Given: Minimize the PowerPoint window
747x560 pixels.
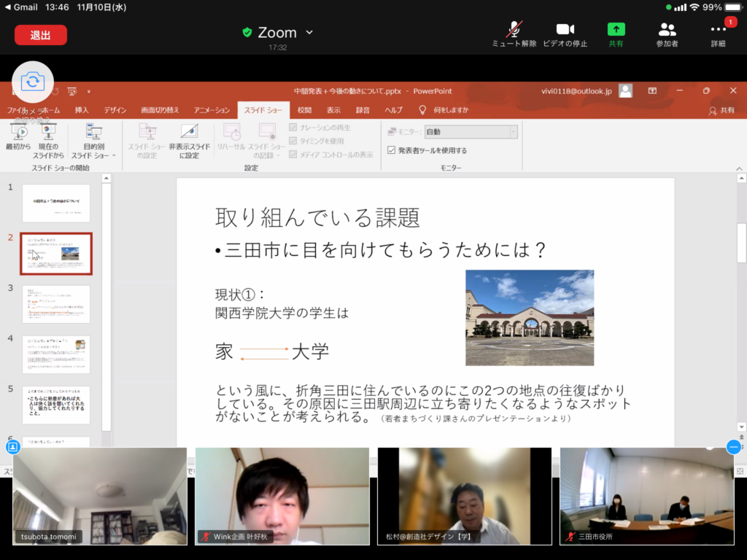Looking at the screenshot, I should tap(679, 90).
